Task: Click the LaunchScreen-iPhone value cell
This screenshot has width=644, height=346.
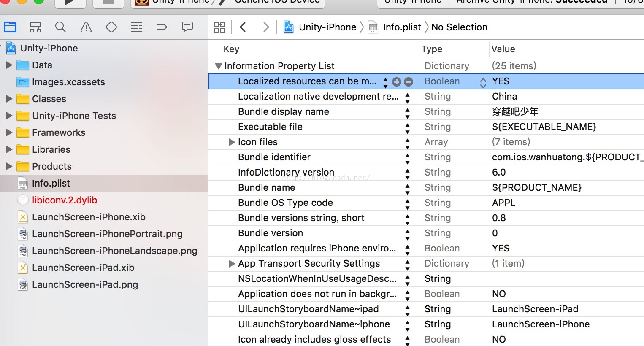Action: pyautogui.click(x=541, y=324)
